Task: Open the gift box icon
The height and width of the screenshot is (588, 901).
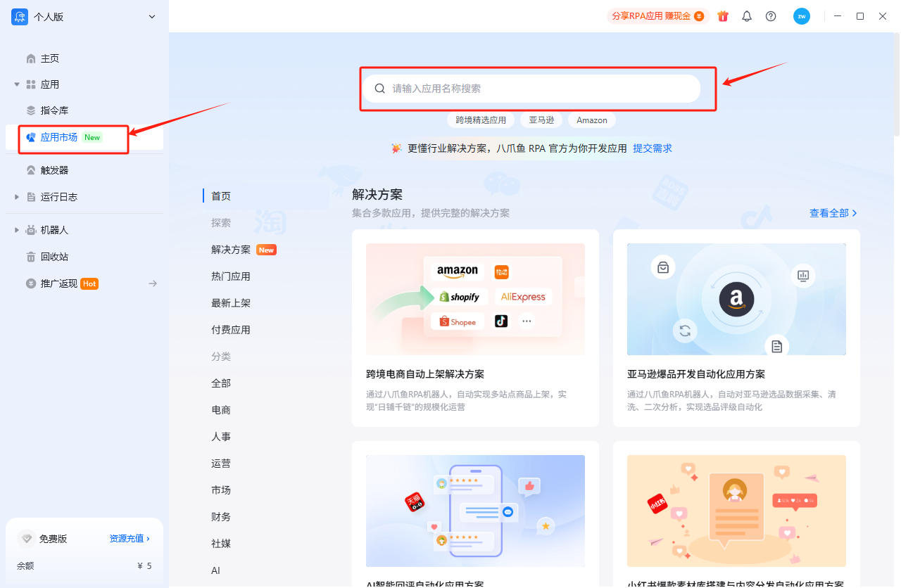Action: pyautogui.click(x=723, y=16)
